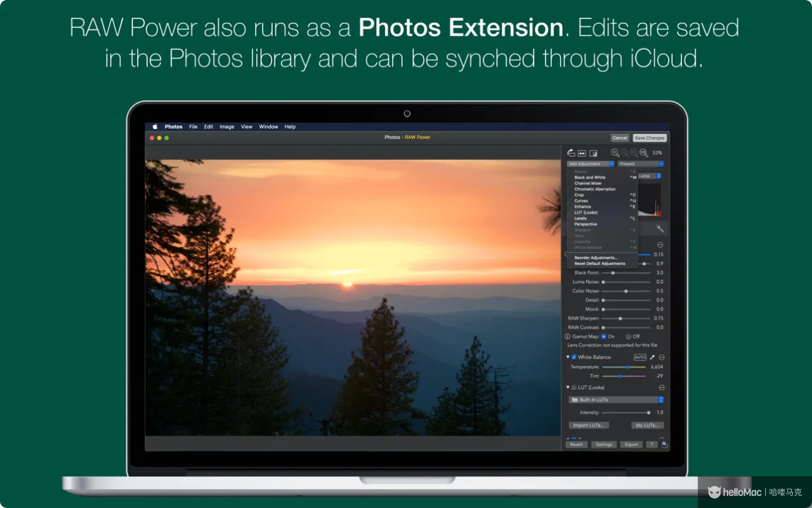Select the White Balance eyedropper tool

652,358
